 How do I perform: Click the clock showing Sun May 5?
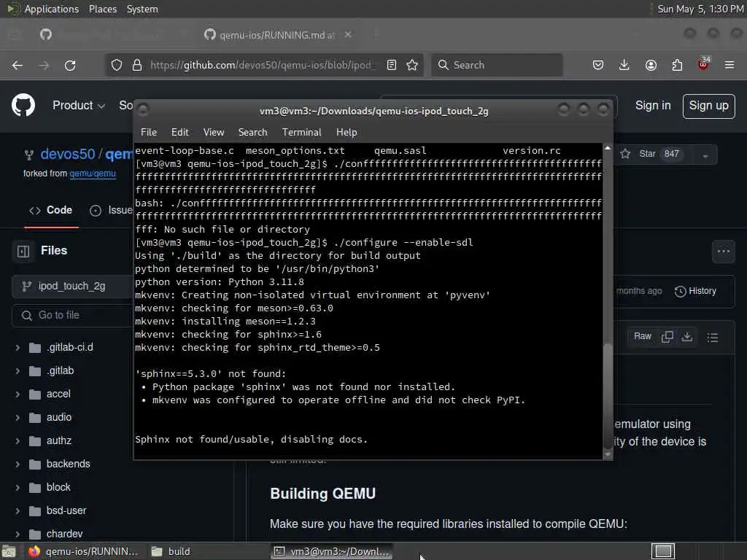click(x=700, y=9)
